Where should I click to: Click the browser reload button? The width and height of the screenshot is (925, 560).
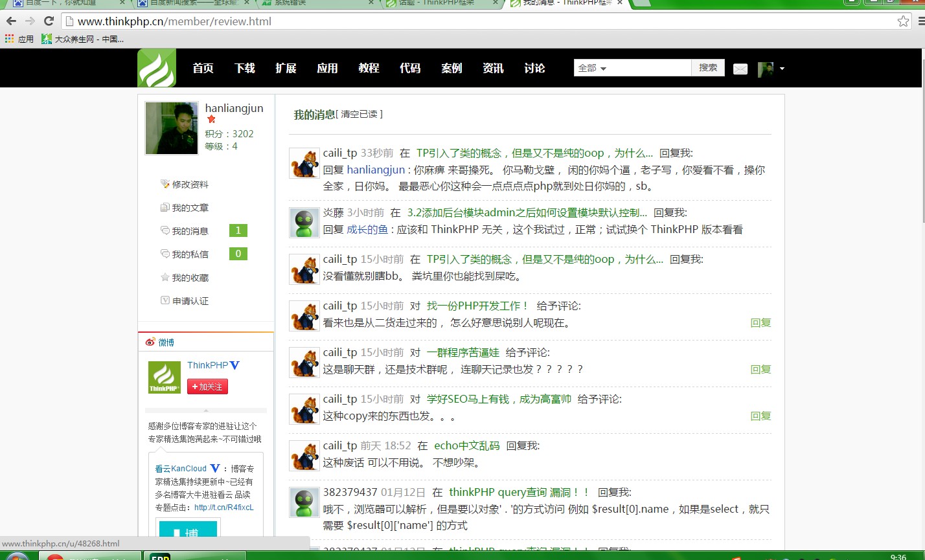click(x=49, y=21)
